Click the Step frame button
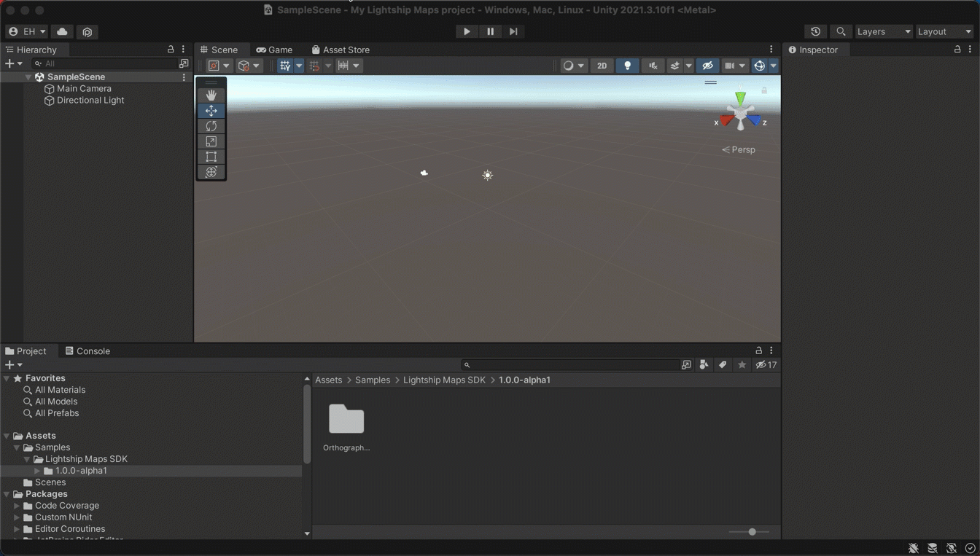 (x=513, y=31)
